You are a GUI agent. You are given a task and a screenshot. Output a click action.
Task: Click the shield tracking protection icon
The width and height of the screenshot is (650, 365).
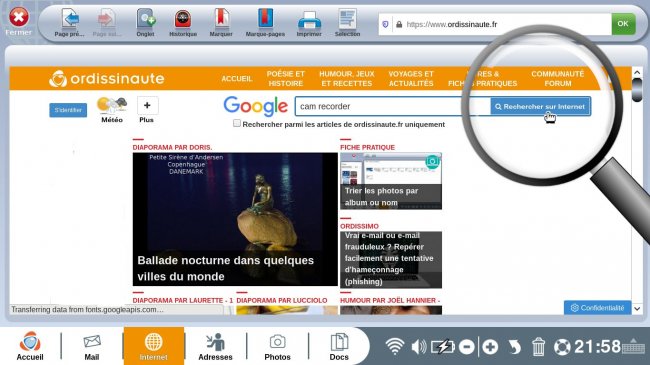pyautogui.click(x=385, y=24)
